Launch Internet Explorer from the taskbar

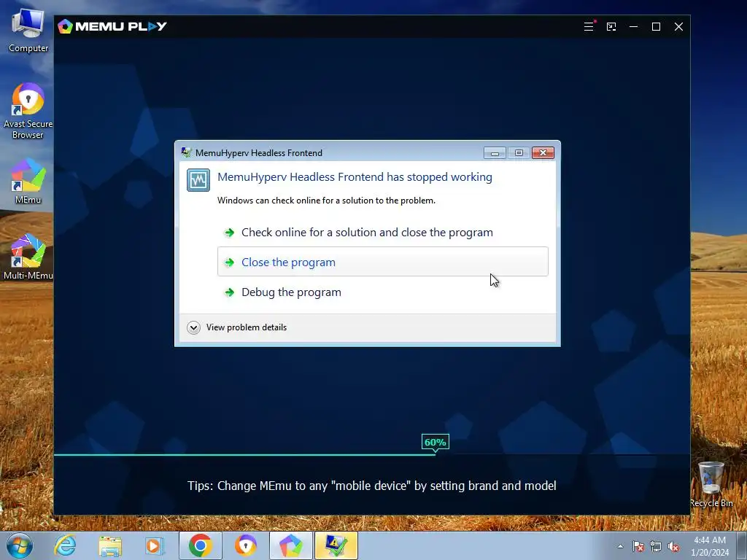65,545
